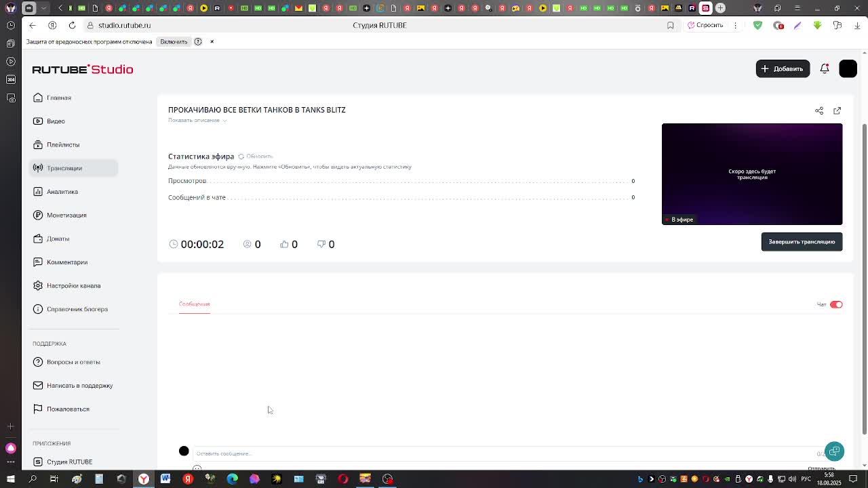Open the profile avatar menu
868x488 pixels.
pos(848,68)
